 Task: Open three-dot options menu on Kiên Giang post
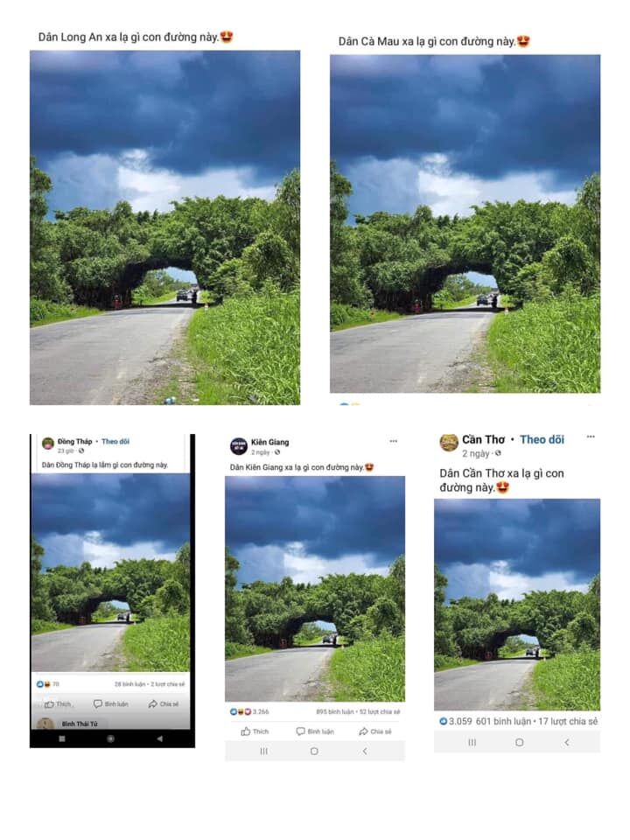coord(393,441)
